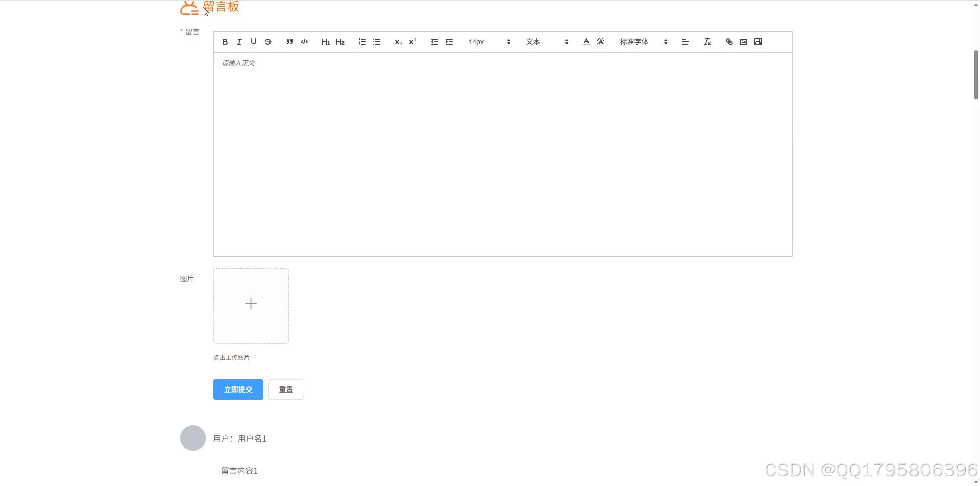Open the 文本 paragraph style dropdown
Image resolution: width=980 pixels, height=486 pixels.
(x=547, y=42)
